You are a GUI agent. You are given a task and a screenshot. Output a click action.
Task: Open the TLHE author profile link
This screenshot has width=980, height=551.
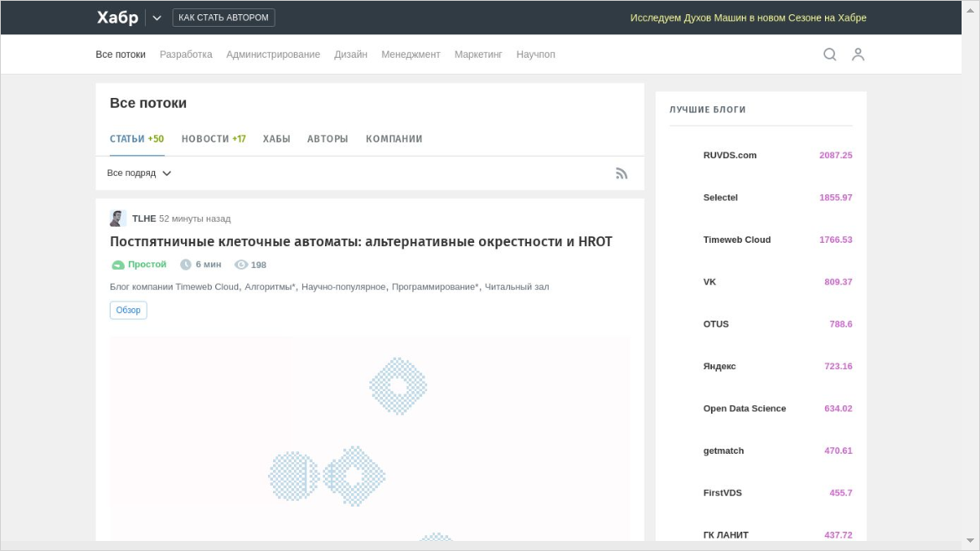tap(144, 219)
